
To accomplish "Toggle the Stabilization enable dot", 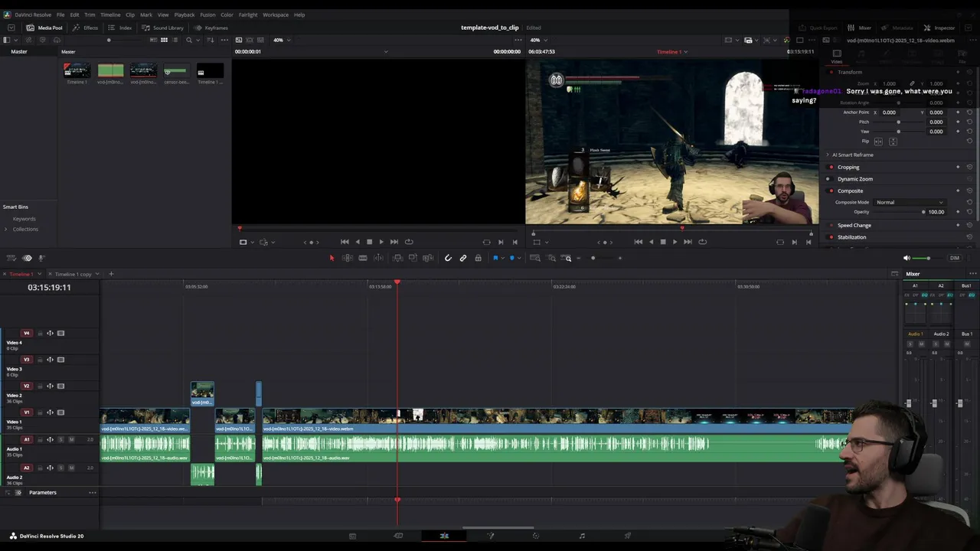I will (x=831, y=237).
